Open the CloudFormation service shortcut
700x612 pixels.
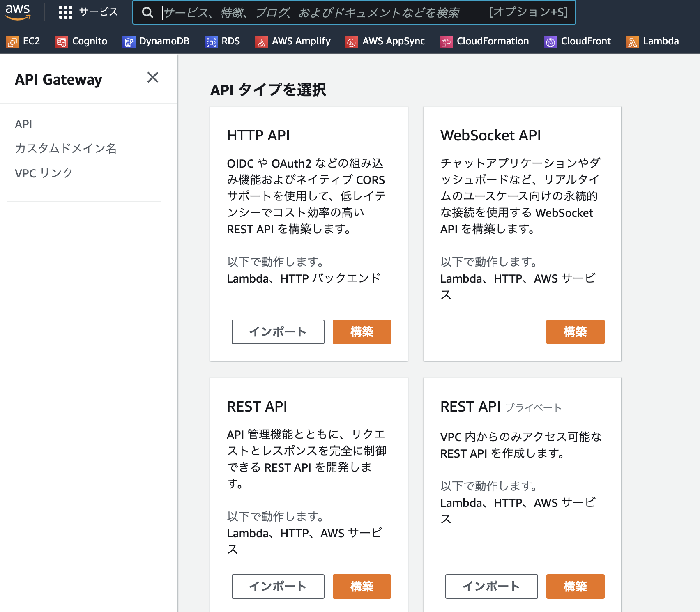click(x=485, y=41)
